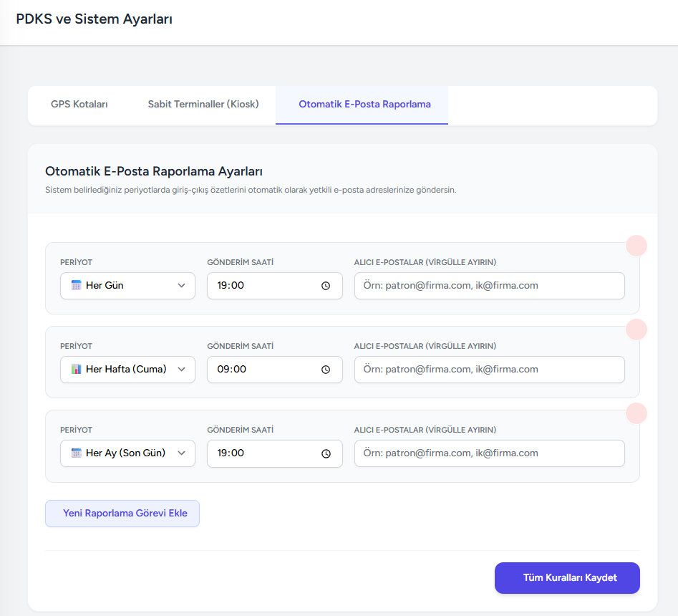This screenshot has height=616, width=678.
Task: Open time picker clock icon in Her Gün row
Action: click(x=326, y=286)
